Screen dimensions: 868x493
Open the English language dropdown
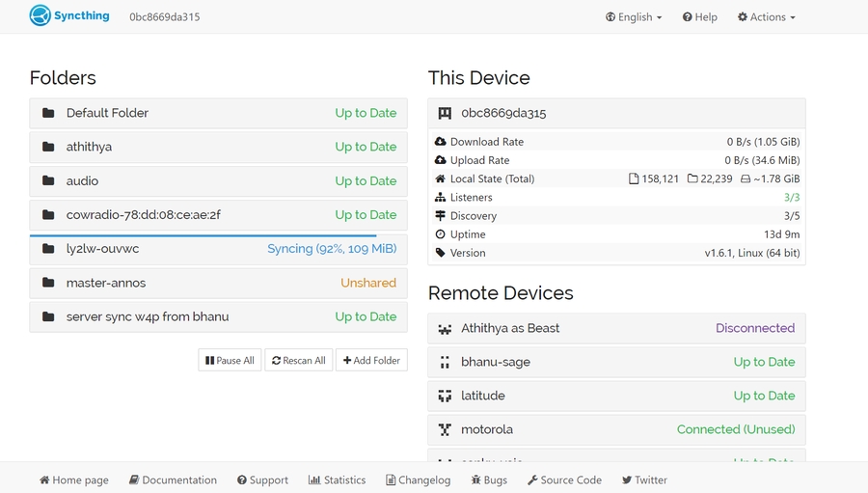click(x=634, y=17)
